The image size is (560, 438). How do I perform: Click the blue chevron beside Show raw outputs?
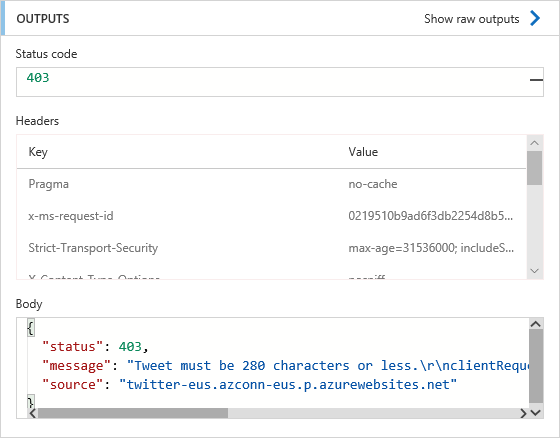pos(535,18)
